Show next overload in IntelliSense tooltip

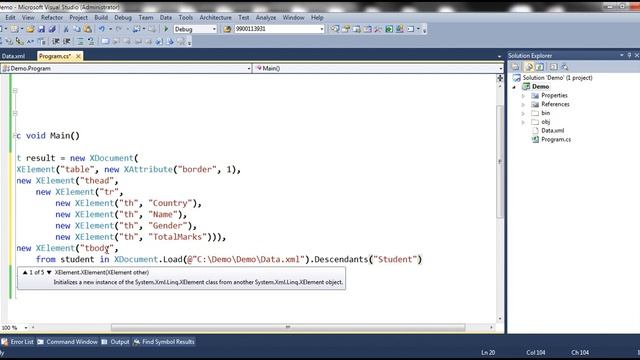49,272
